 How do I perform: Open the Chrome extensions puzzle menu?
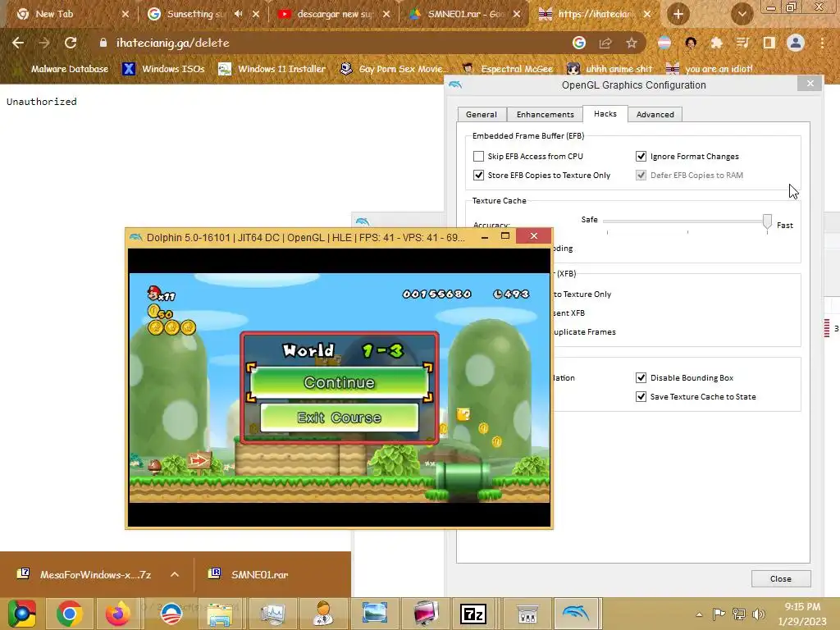pyautogui.click(x=716, y=43)
